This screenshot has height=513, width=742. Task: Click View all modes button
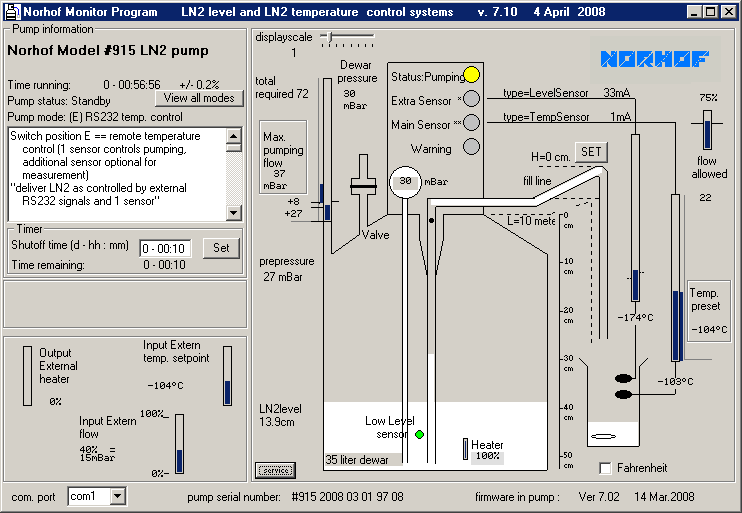pos(199,98)
